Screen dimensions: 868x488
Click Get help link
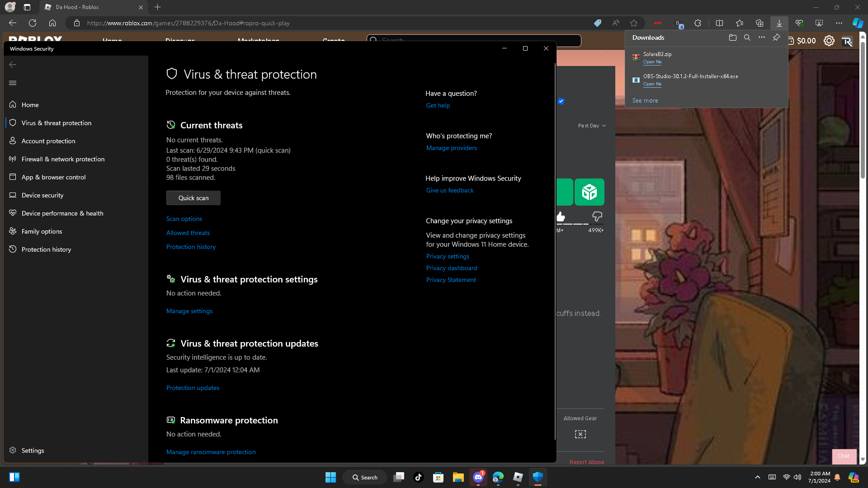point(438,105)
